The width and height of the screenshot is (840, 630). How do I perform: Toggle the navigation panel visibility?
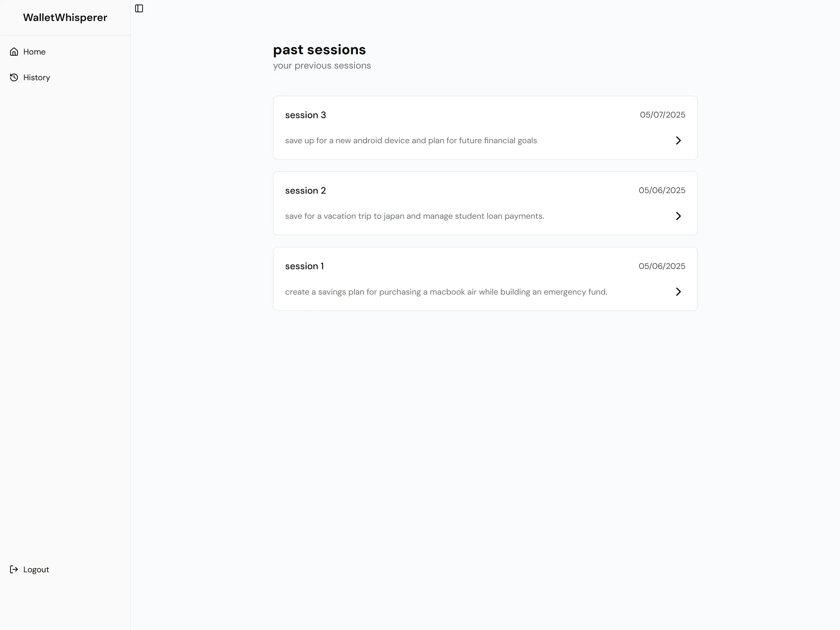[x=139, y=8]
